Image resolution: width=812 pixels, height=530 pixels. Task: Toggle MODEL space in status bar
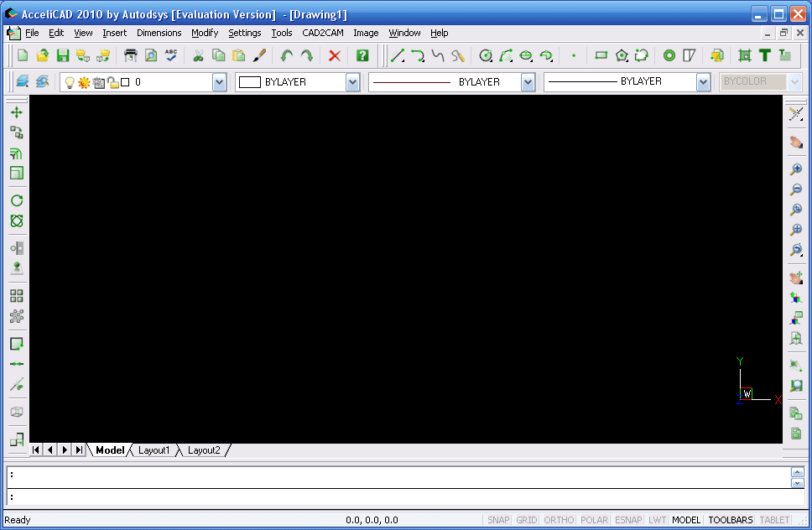686,520
